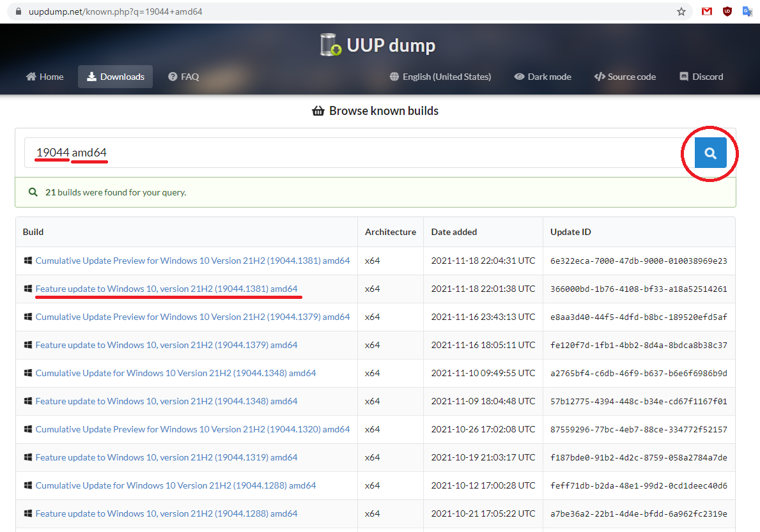Open Feature update 21H2 (19044.1348) amd64
The height and width of the screenshot is (532, 760).
[166, 401]
